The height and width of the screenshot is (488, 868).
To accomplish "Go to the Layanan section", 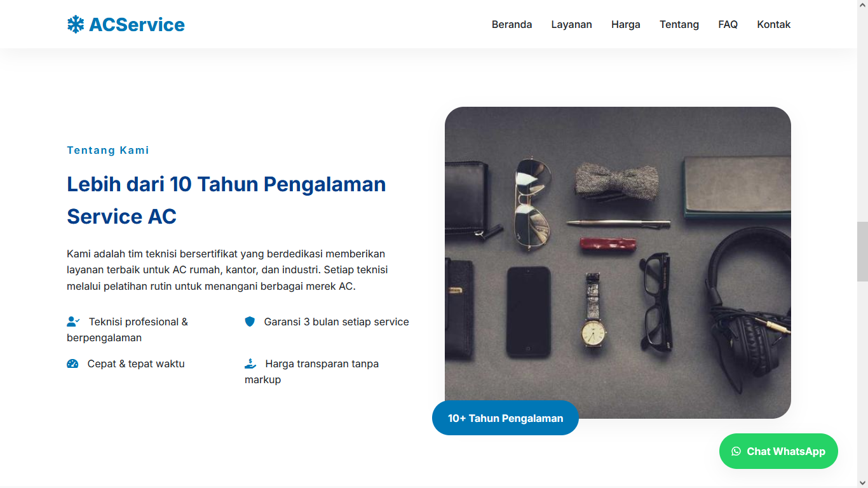I will point(571,24).
